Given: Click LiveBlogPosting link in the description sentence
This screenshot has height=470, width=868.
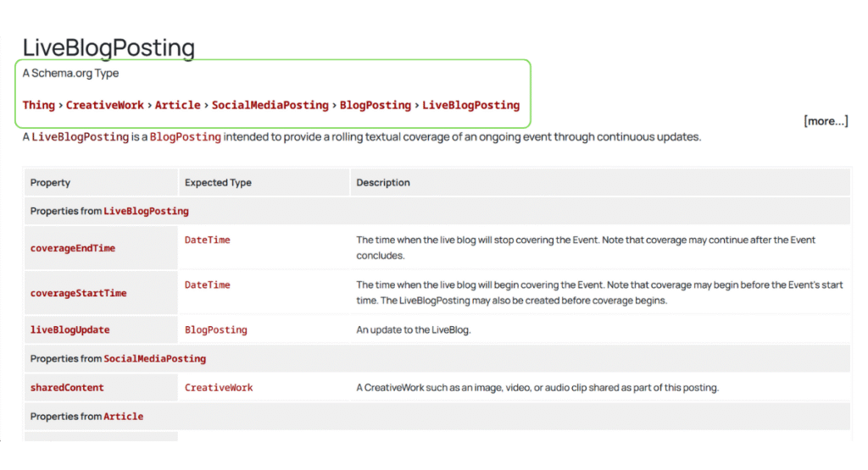Looking at the screenshot, I should pos(80,137).
